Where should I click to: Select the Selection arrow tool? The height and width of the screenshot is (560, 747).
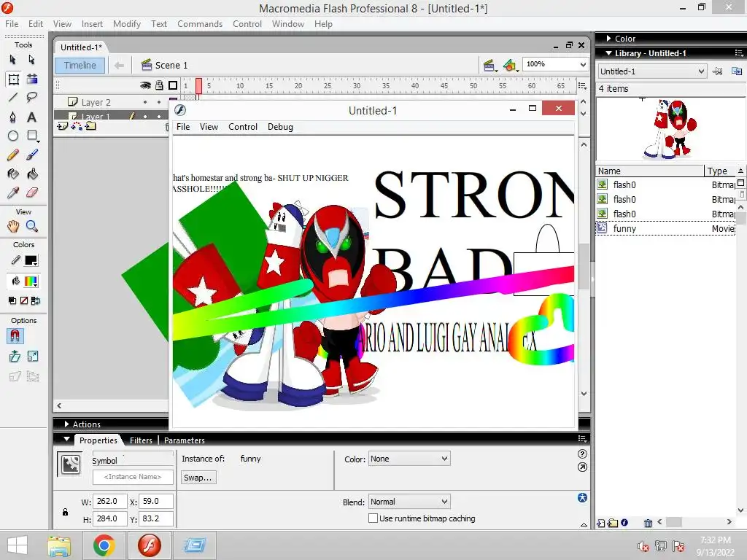point(13,60)
